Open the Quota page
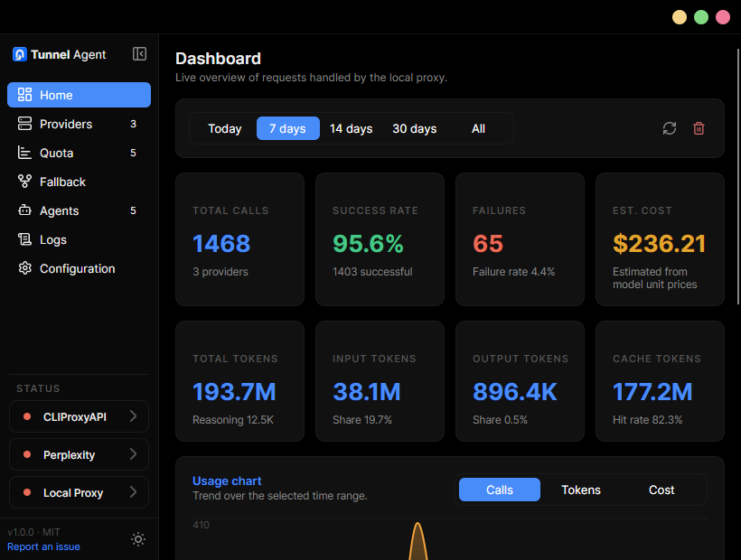741x560 pixels. click(79, 153)
